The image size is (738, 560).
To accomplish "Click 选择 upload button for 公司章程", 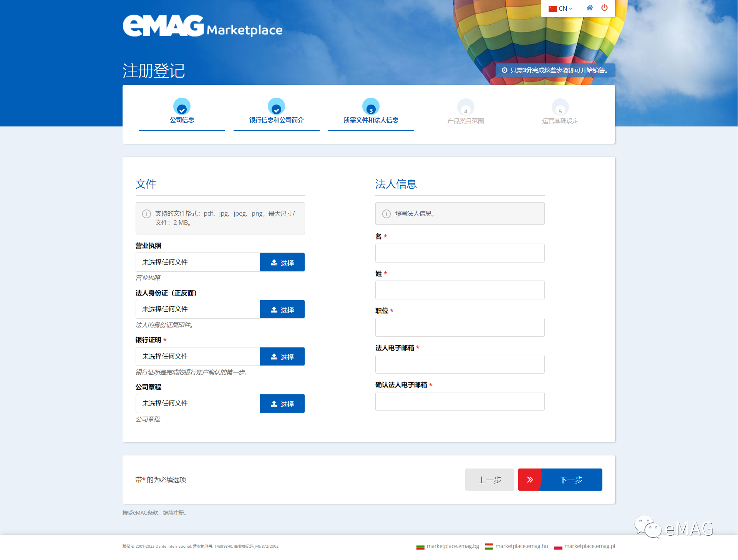I will [282, 404].
